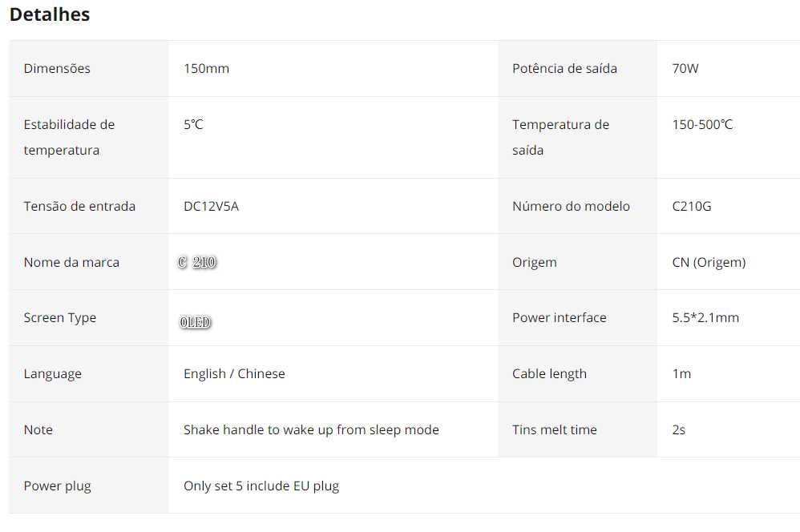Viewport: 800px width, 532px height.
Task: Click the Tensão de entrada label
Action: [79, 206]
